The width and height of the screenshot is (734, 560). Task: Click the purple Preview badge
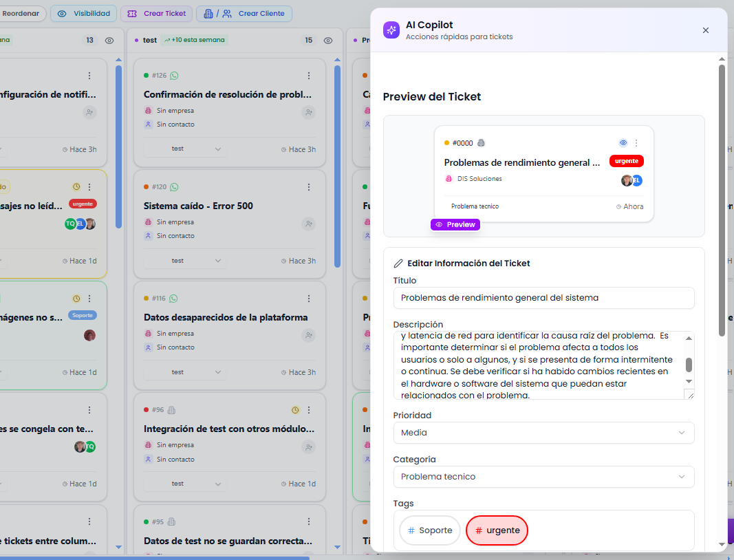[x=455, y=225]
